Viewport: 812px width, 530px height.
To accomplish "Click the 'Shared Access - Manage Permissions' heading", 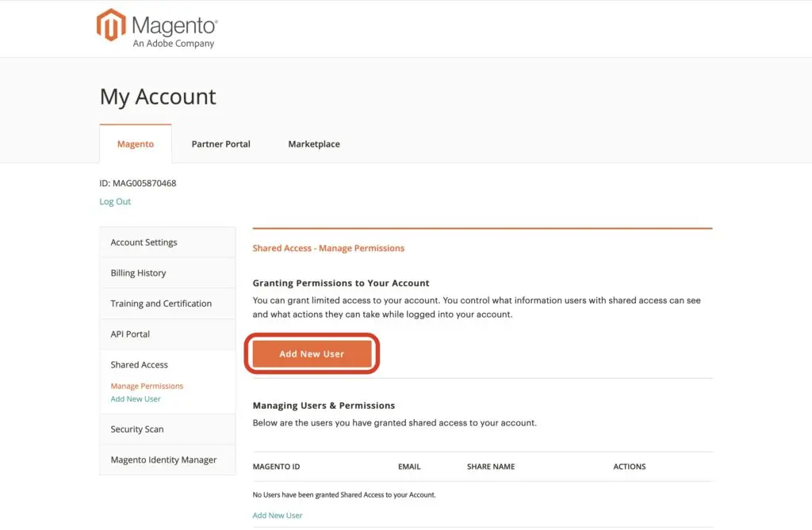I will pyautogui.click(x=328, y=248).
